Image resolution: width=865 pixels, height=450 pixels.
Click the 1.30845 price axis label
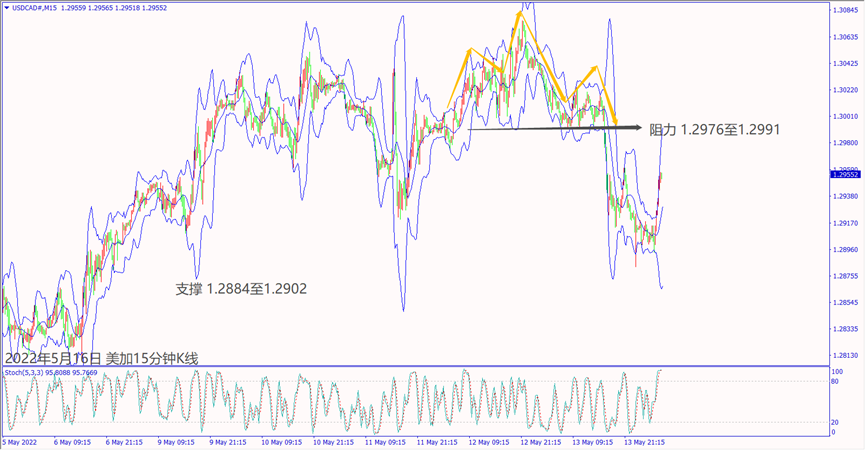coord(845,11)
